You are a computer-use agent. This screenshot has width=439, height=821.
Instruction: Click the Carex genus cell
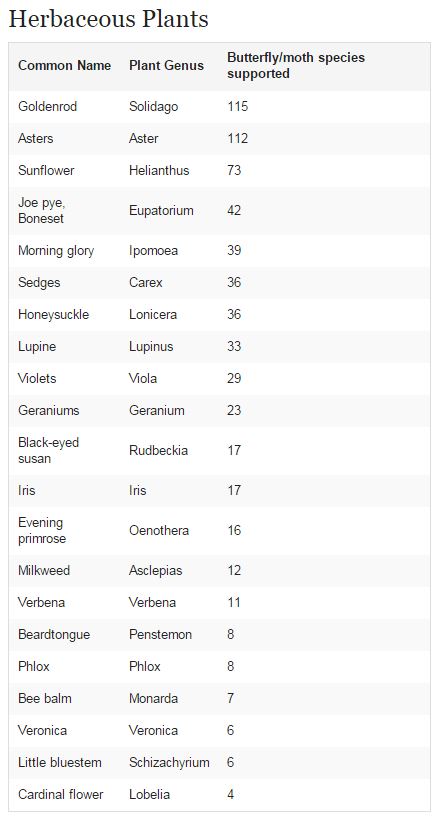click(x=146, y=282)
